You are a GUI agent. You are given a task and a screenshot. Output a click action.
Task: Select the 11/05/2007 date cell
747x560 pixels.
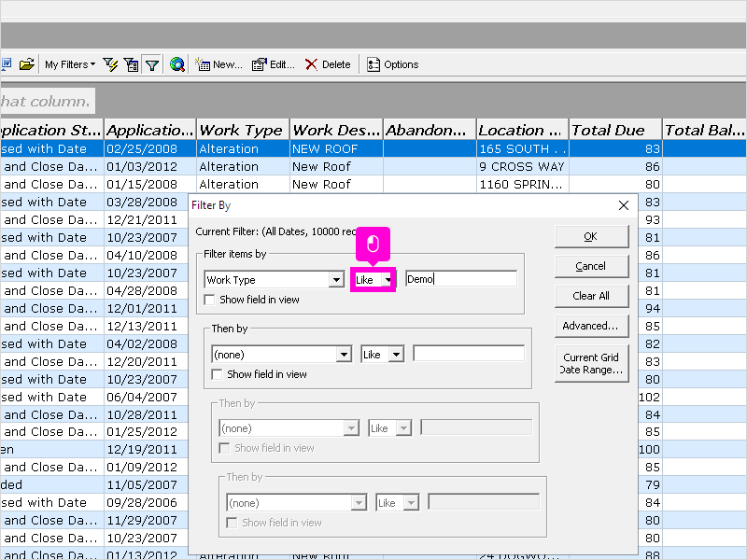click(x=147, y=484)
